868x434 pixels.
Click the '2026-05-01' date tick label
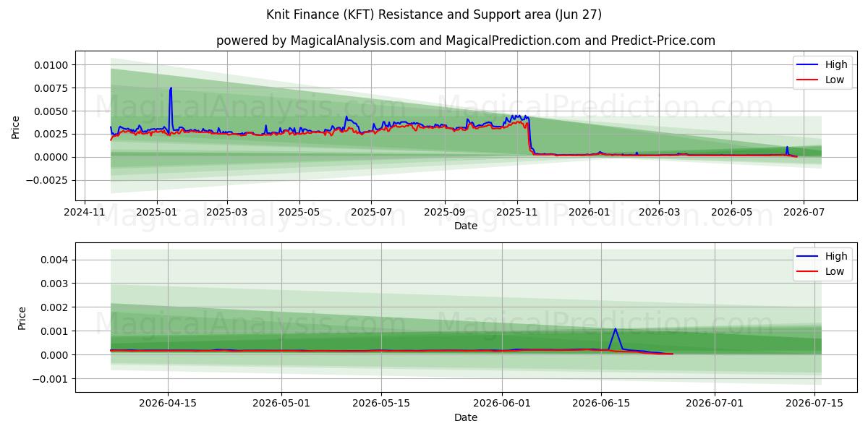[x=281, y=404]
